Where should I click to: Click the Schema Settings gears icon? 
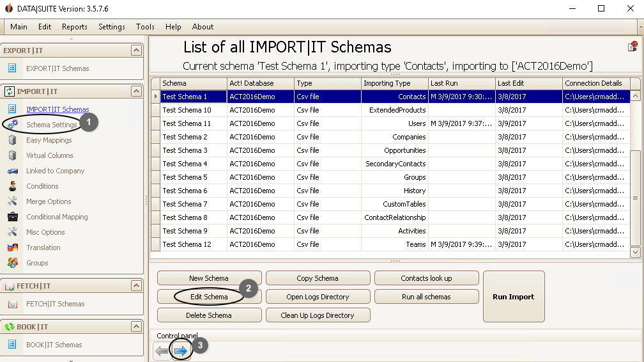(x=13, y=124)
